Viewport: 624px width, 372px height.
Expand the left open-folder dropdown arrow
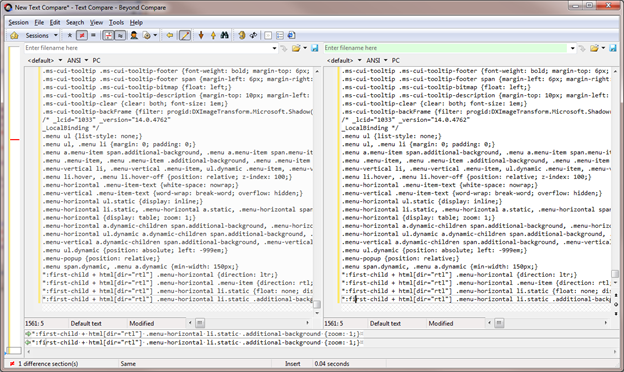[x=305, y=48]
